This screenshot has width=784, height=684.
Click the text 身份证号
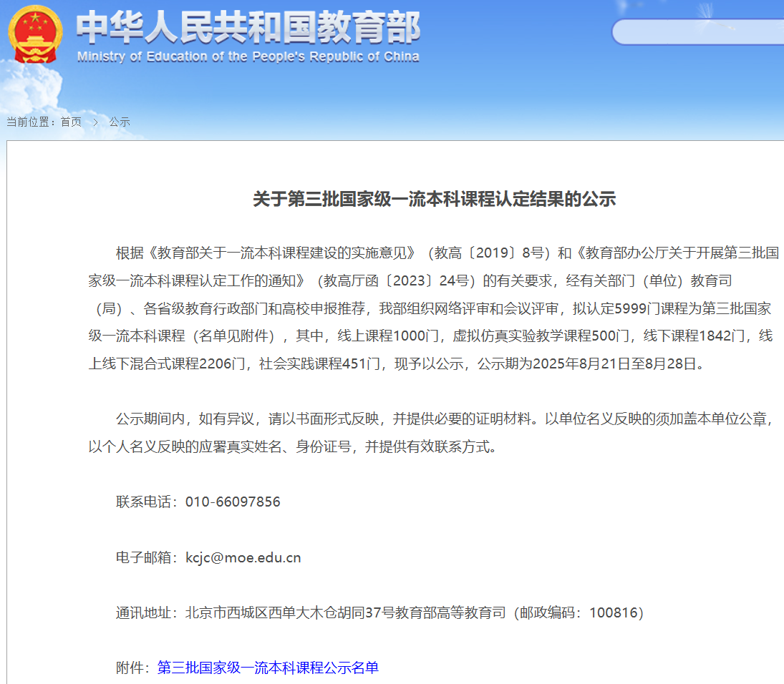tap(324, 446)
